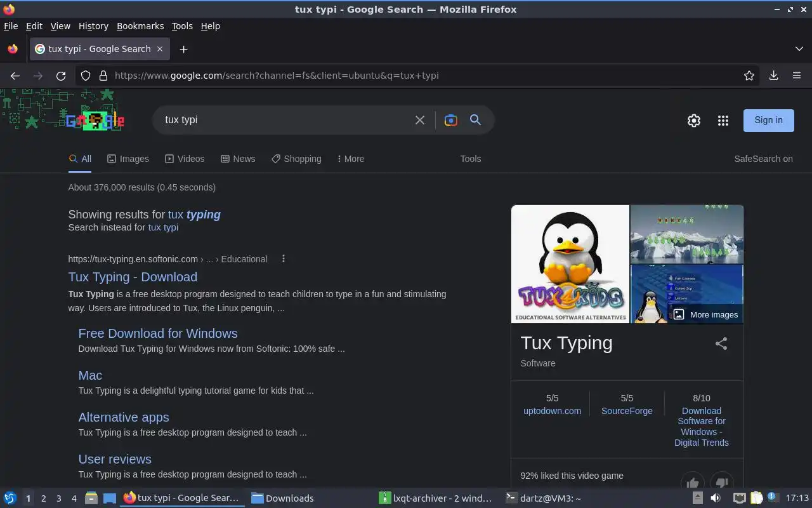This screenshot has width=812, height=508.
Task: Open the LXQt start menu
Action: pyautogui.click(x=10, y=498)
